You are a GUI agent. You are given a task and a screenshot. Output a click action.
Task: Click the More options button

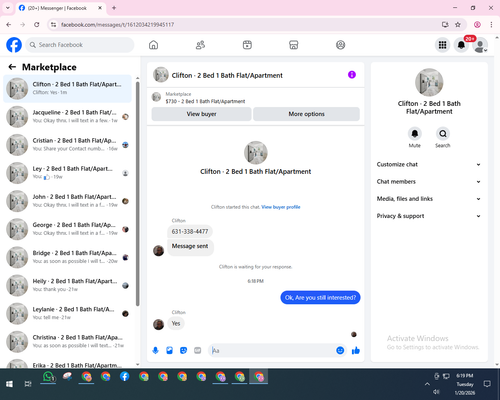tap(306, 114)
